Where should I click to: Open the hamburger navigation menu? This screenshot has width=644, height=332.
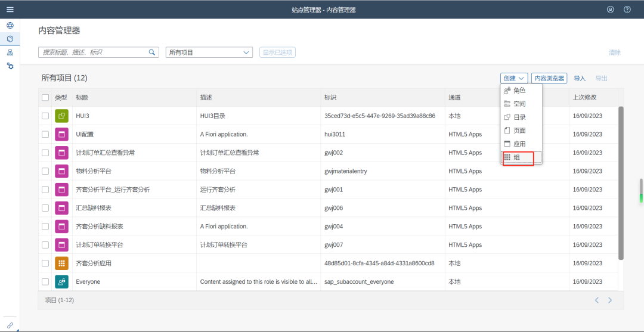[x=10, y=10]
